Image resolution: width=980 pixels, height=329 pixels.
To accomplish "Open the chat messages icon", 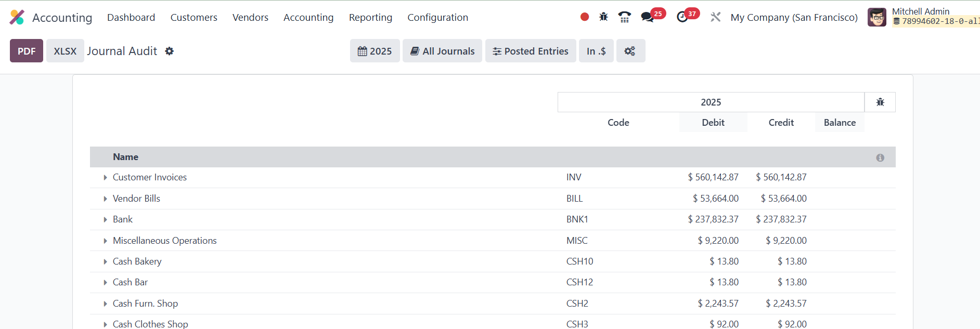I will click(x=648, y=17).
